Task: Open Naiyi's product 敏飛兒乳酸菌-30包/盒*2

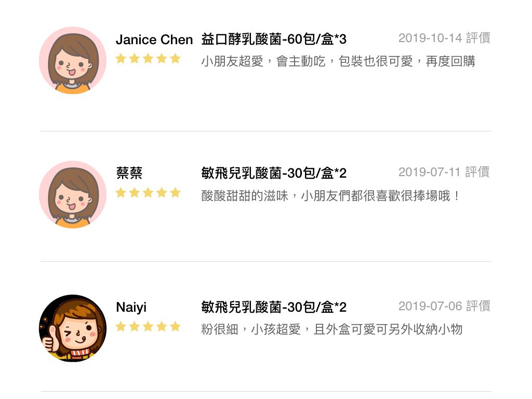Action: 274,308
